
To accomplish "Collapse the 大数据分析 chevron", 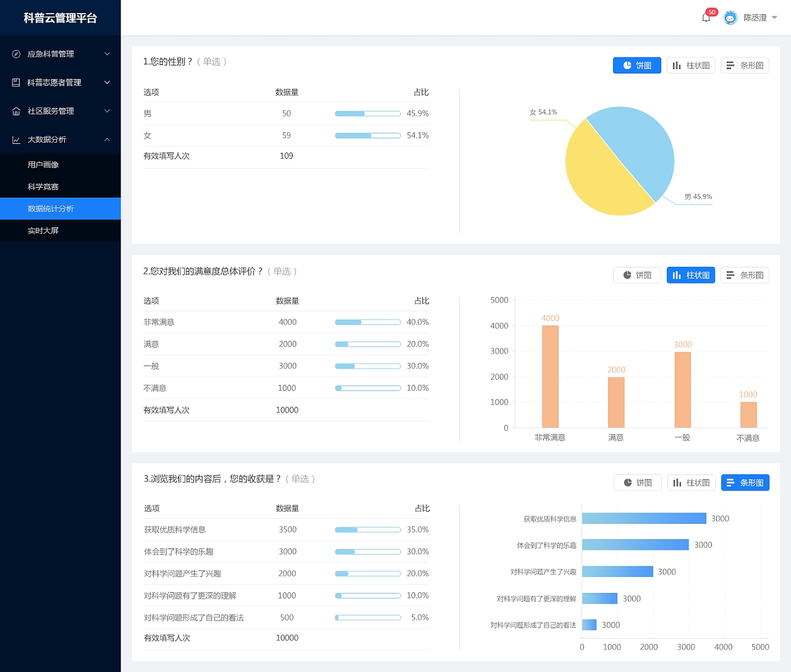I will tap(107, 140).
